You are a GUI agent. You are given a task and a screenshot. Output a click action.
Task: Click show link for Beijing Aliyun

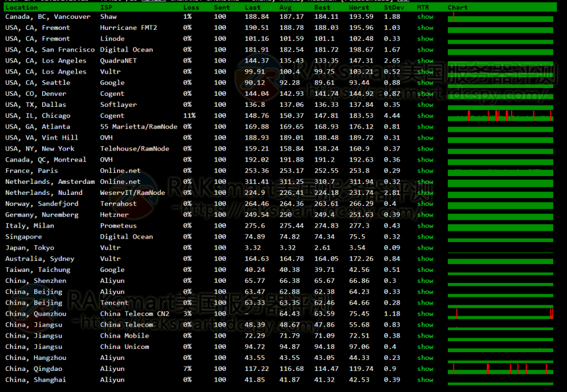(425, 292)
